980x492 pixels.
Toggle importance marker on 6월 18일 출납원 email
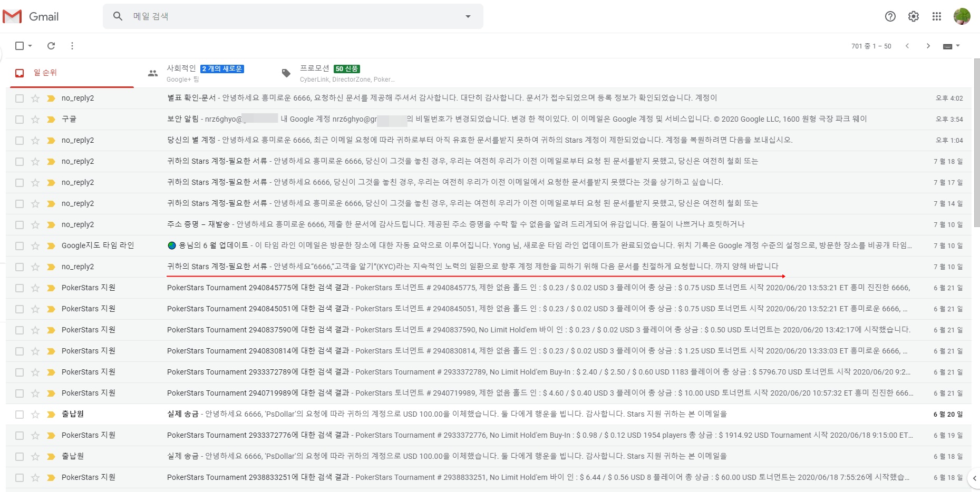(x=51, y=456)
